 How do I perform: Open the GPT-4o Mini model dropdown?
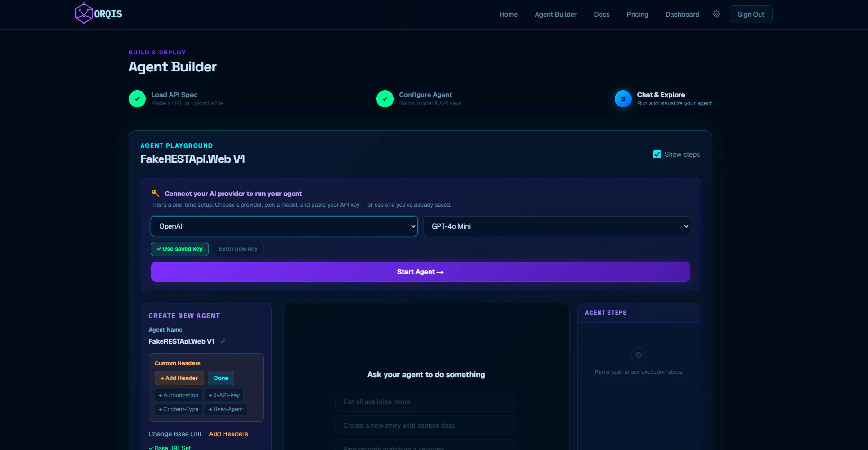coord(557,226)
